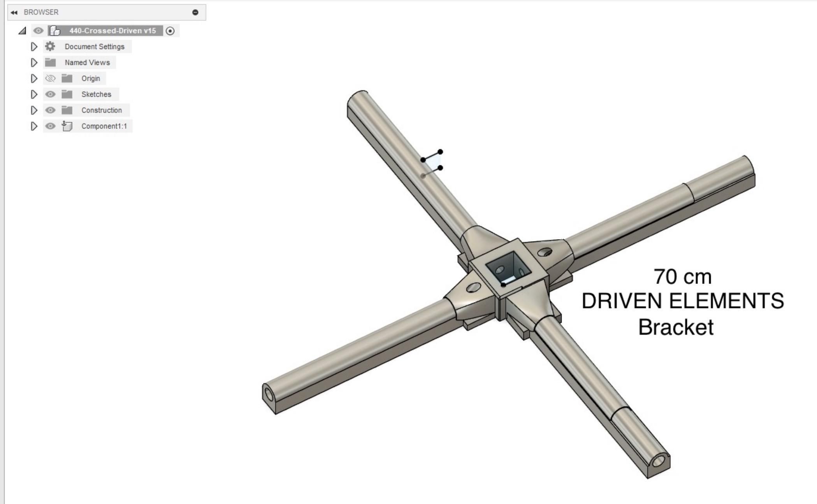
Task: Click the Browser panel minus options button
Action: 195,12
